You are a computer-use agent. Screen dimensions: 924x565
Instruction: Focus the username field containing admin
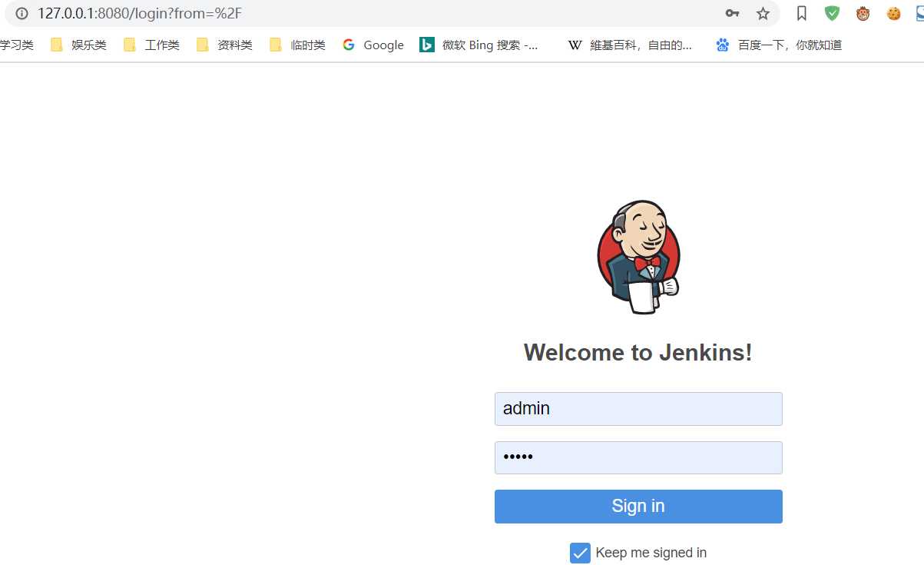click(638, 409)
